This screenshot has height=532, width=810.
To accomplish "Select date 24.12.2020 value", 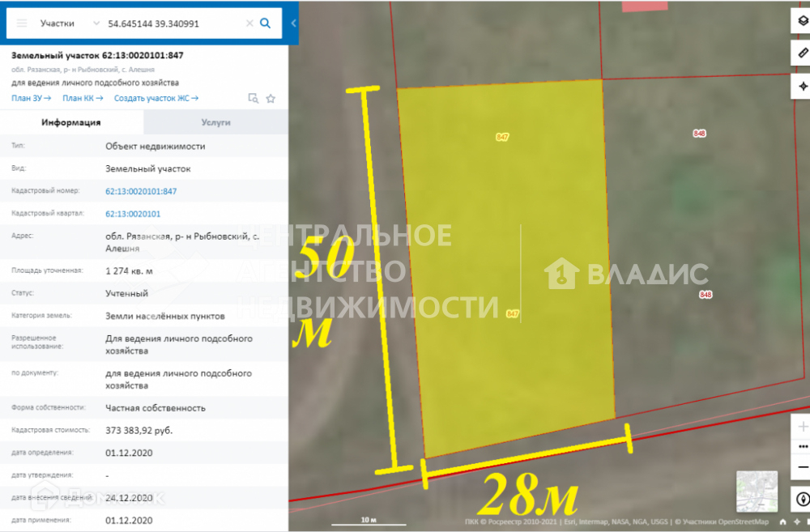I will [x=129, y=498].
